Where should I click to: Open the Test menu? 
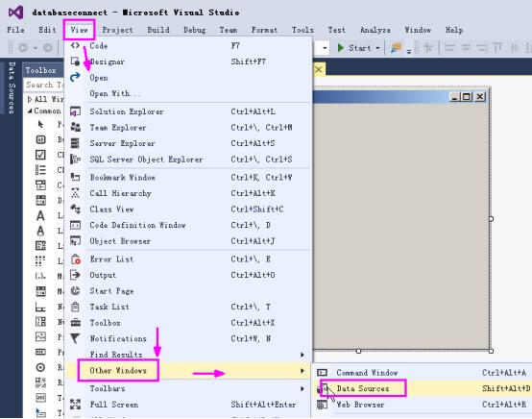coord(336,30)
